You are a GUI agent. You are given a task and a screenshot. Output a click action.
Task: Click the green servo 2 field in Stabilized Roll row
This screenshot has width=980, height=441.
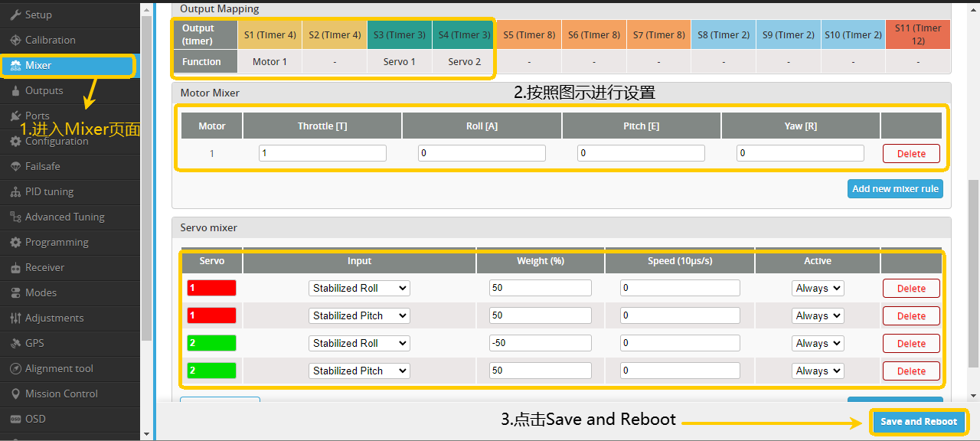pyautogui.click(x=212, y=343)
